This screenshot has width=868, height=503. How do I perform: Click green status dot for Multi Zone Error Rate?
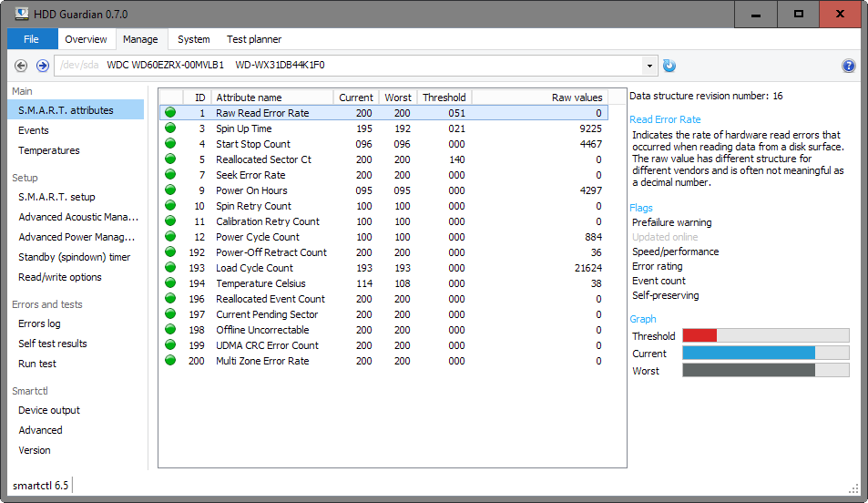(x=170, y=361)
